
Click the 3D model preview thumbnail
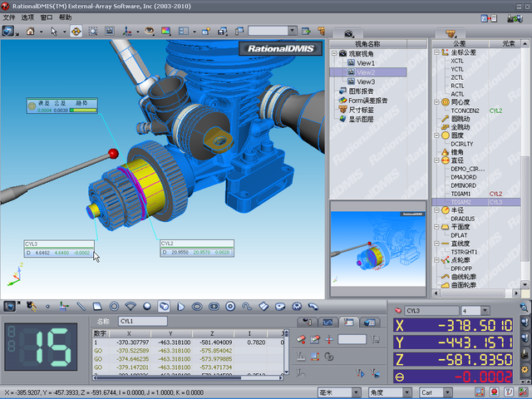(x=380, y=249)
